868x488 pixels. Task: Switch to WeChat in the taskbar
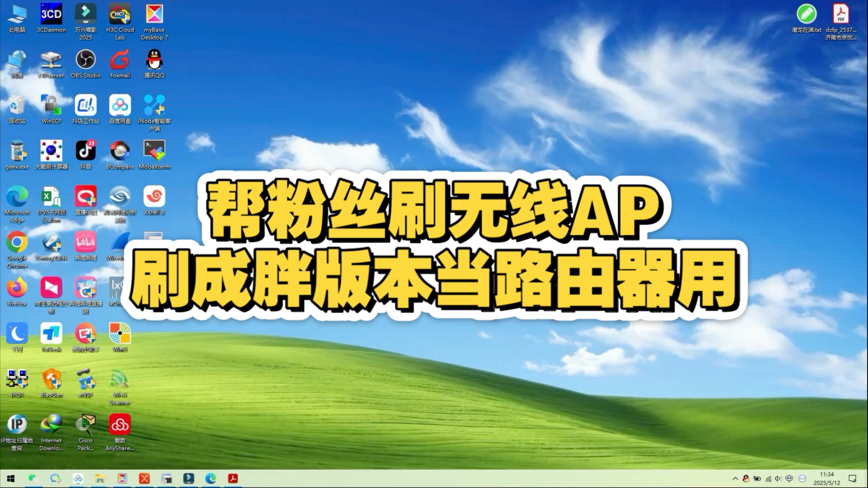[33, 479]
